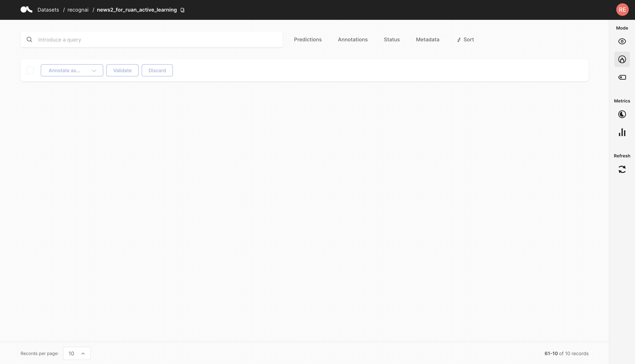Click the Rubrix logo icon
The image size is (635, 364).
26,10
